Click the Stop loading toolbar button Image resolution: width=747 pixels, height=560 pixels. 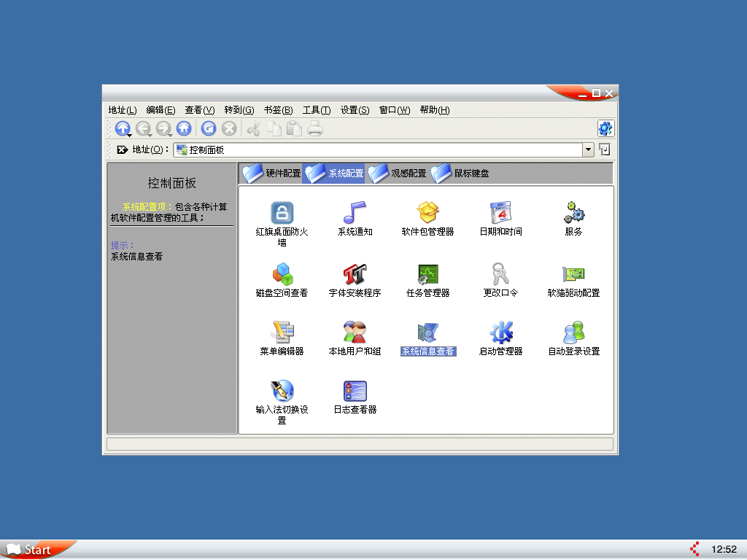229,128
